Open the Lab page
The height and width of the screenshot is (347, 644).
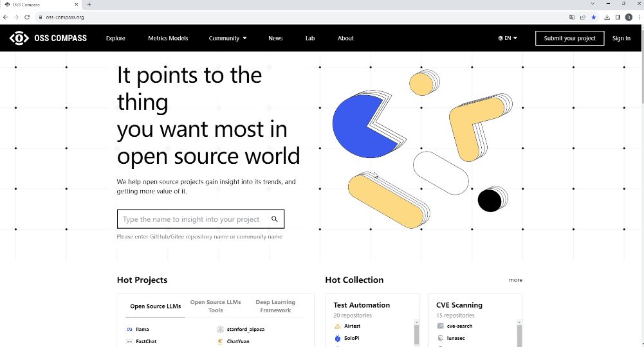tap(310, 38)
